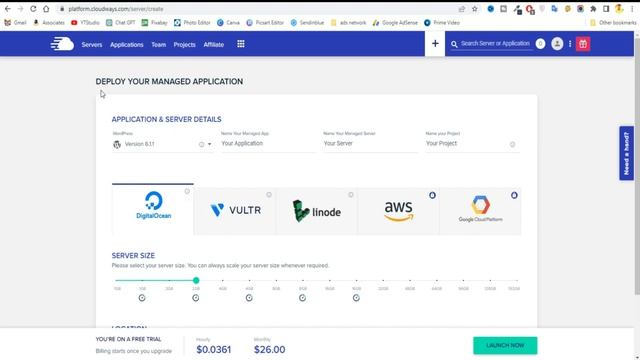Click the Cloudways cloud logo
The height and width of the screenshot is (360, 640).
(62, 44)
